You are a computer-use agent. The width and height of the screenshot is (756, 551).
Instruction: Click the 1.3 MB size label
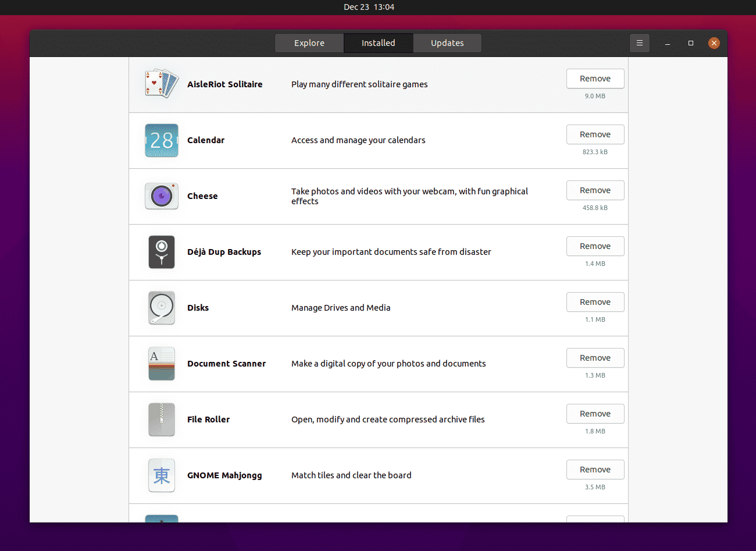tap(595, 375)
